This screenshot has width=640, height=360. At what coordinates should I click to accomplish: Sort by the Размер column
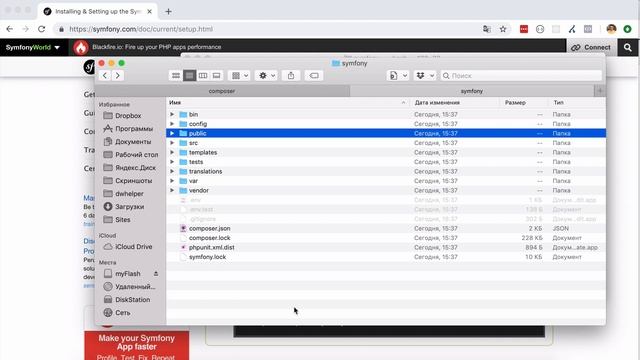click(x=515, y=102)
